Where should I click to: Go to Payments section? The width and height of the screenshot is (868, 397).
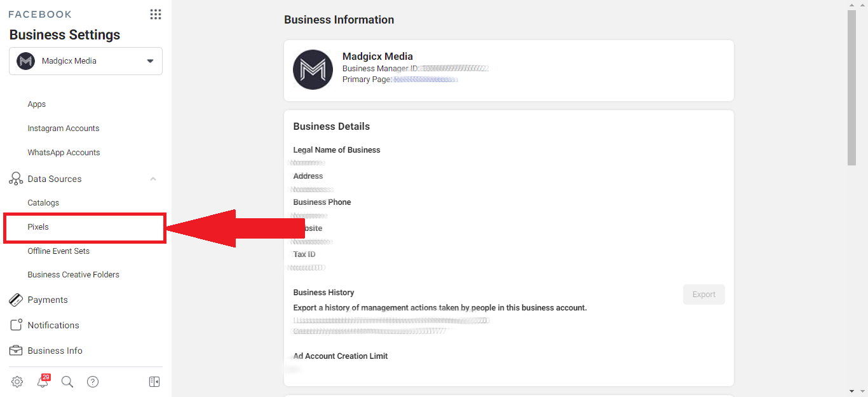pos(48,300)
